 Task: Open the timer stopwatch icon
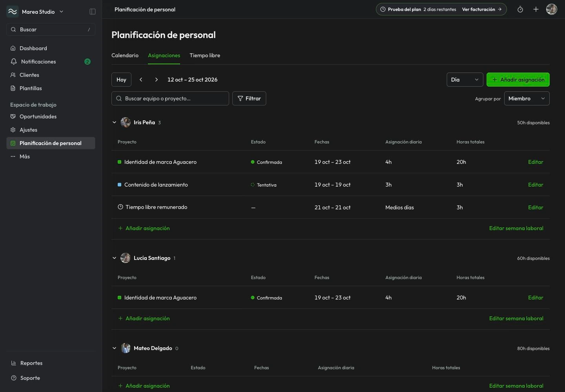point(520,9)
